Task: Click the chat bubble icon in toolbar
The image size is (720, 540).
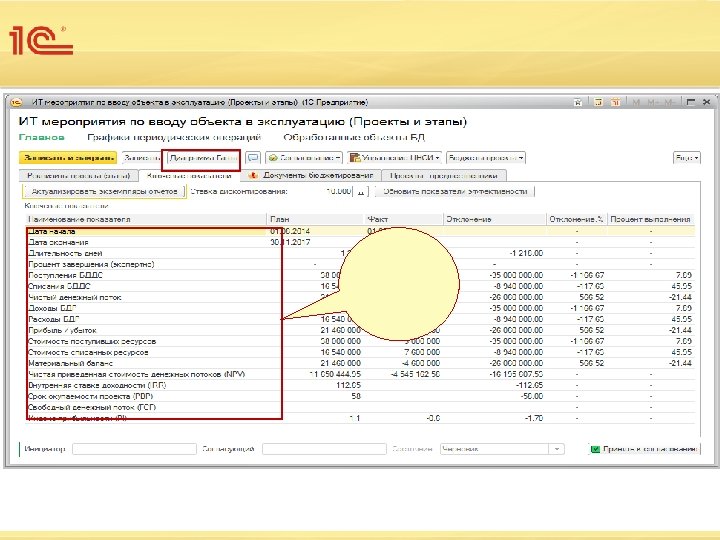Action: coord(254,158)
